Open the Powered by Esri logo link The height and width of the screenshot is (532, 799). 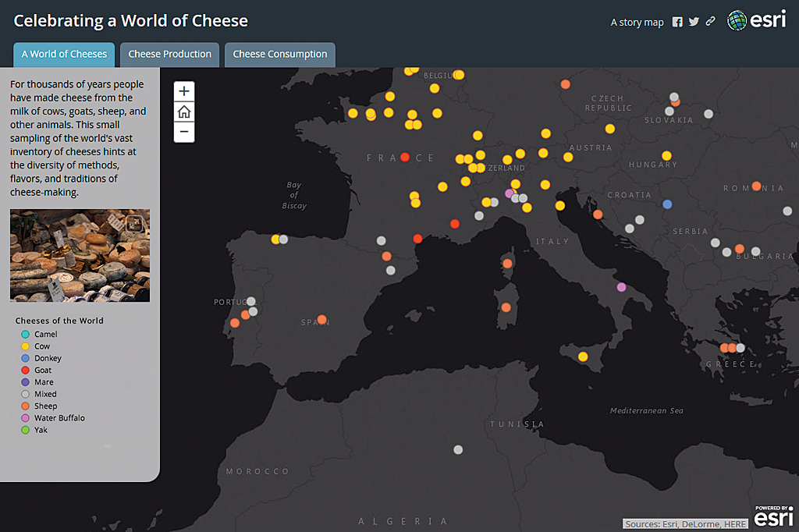[772, 516]
